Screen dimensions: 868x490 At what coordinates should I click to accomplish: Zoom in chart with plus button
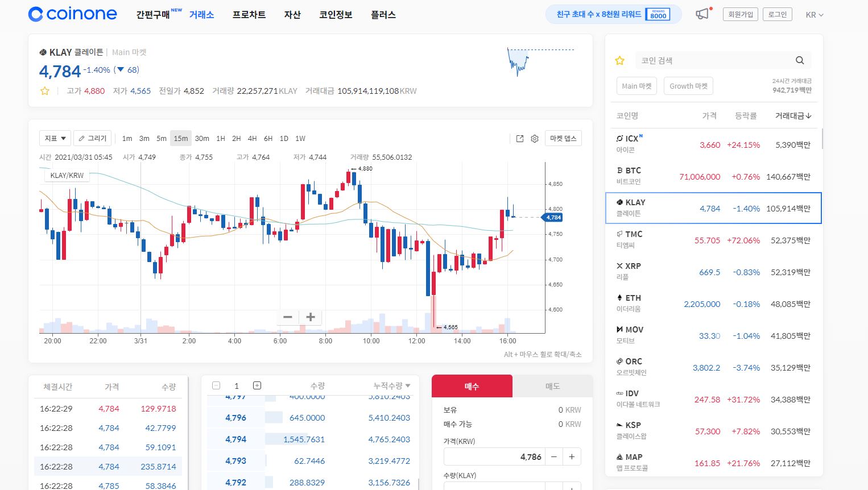[x=311, y=317]
